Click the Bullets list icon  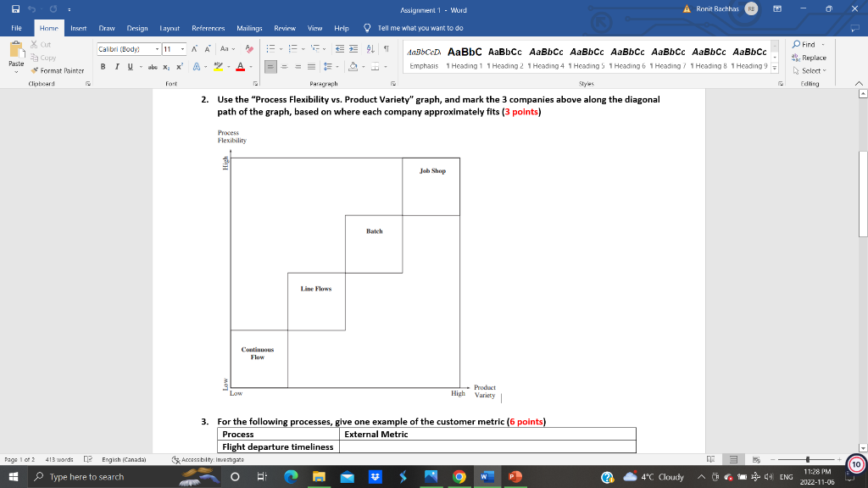pos(270,48)
